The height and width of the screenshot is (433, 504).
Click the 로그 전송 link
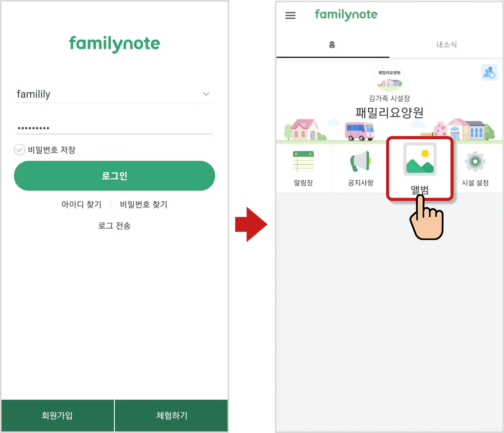click(114, 225)
